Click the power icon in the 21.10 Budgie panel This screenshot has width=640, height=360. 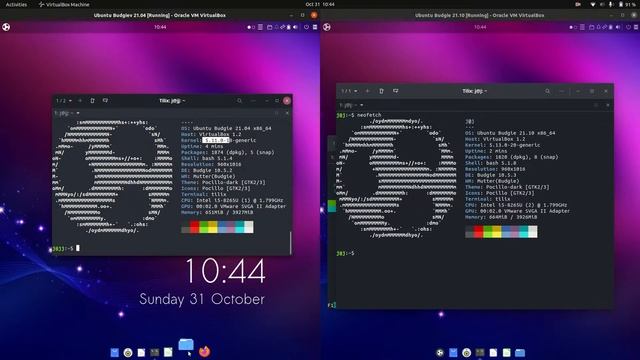coord(629,27)
